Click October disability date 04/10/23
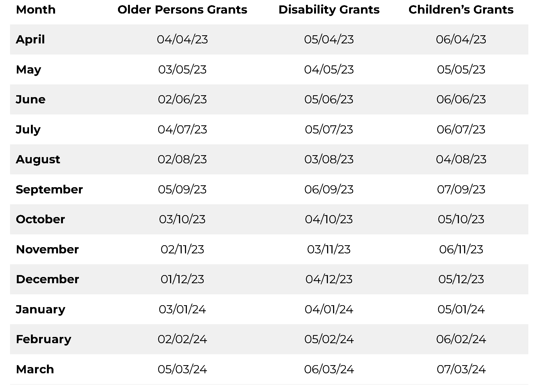The image size is (543, 392). [x=329, y=219]
